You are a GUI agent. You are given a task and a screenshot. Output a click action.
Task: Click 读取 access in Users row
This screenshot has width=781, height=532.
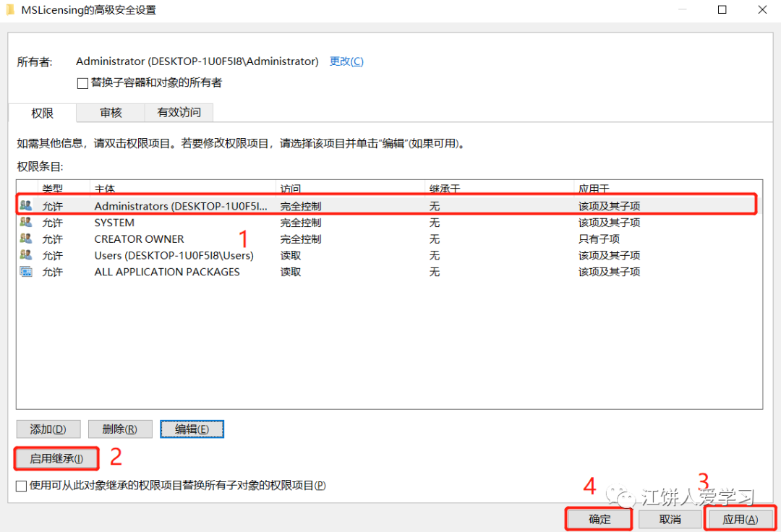pos(291,255)
